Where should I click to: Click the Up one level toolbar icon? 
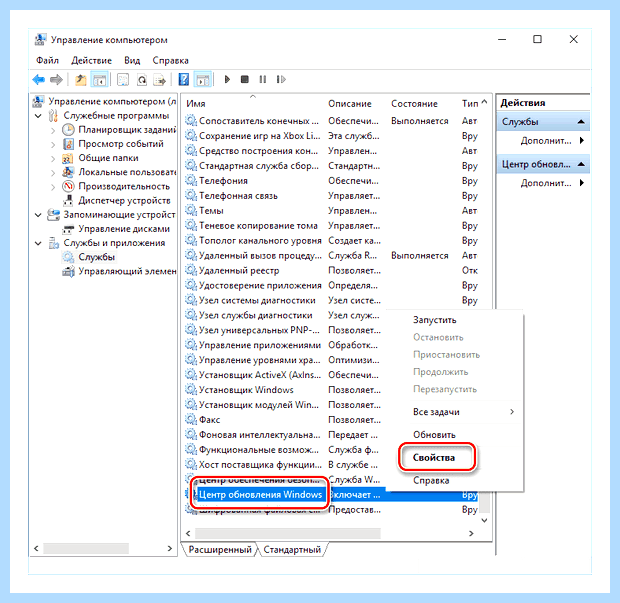(x=81, y=80)
